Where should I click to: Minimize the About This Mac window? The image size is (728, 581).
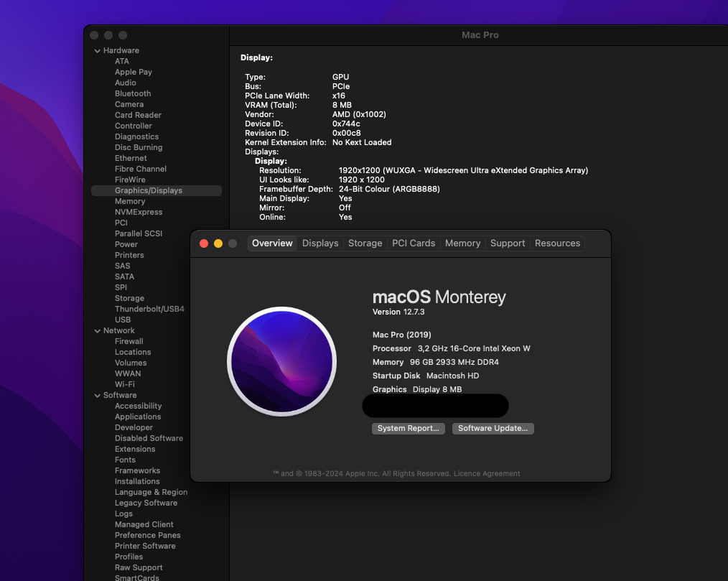tap(218, 243)
